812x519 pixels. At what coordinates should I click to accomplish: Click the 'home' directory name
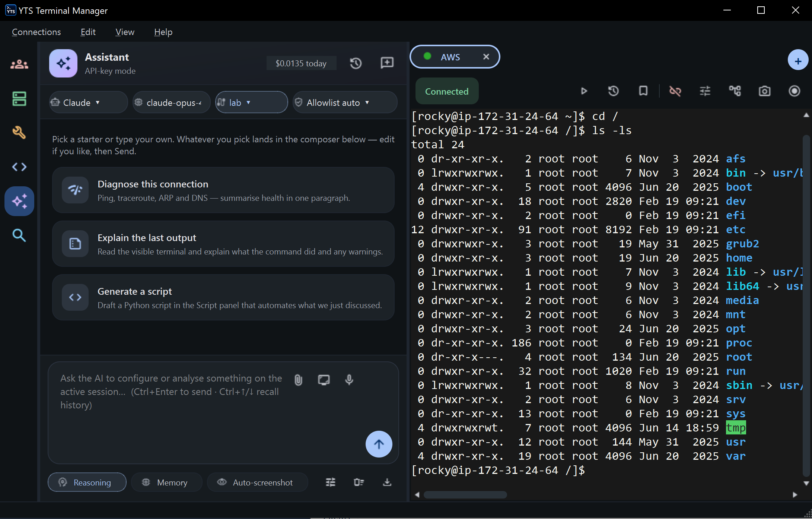[739, 258]
